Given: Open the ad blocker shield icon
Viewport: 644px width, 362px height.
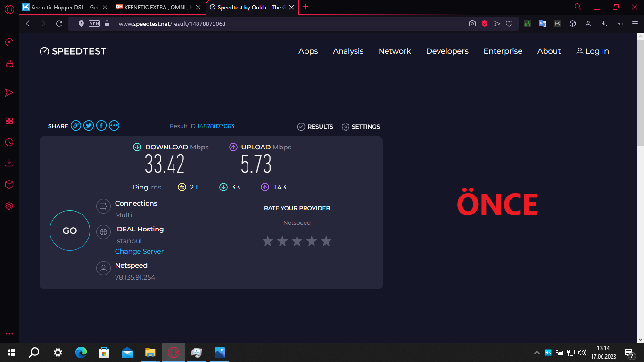Looking at the screenshot, I should (485, 24).
